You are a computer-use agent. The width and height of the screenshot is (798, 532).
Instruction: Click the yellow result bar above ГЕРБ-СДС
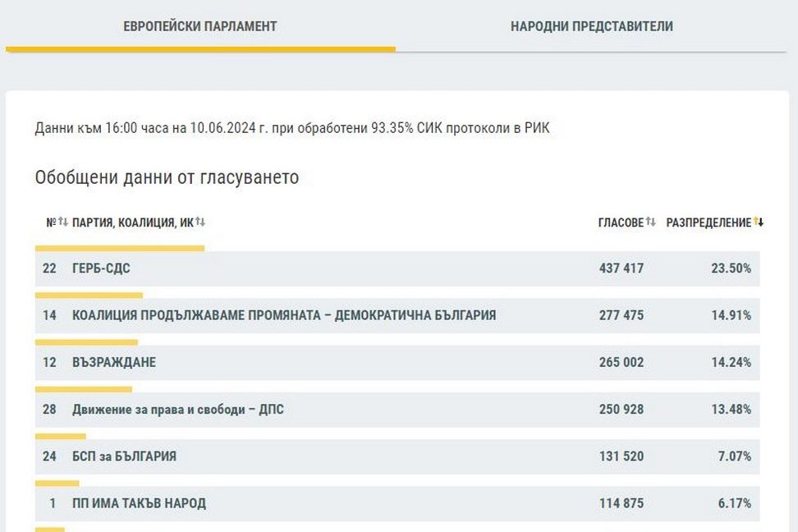click(119, 247)
